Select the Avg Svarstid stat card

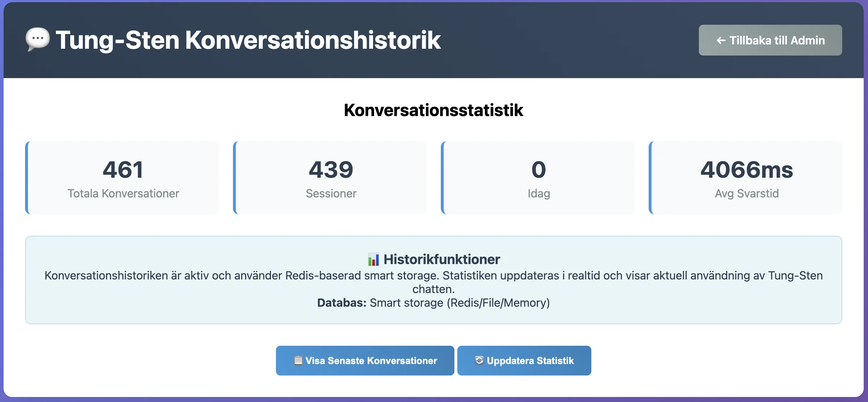coord(747,178)
